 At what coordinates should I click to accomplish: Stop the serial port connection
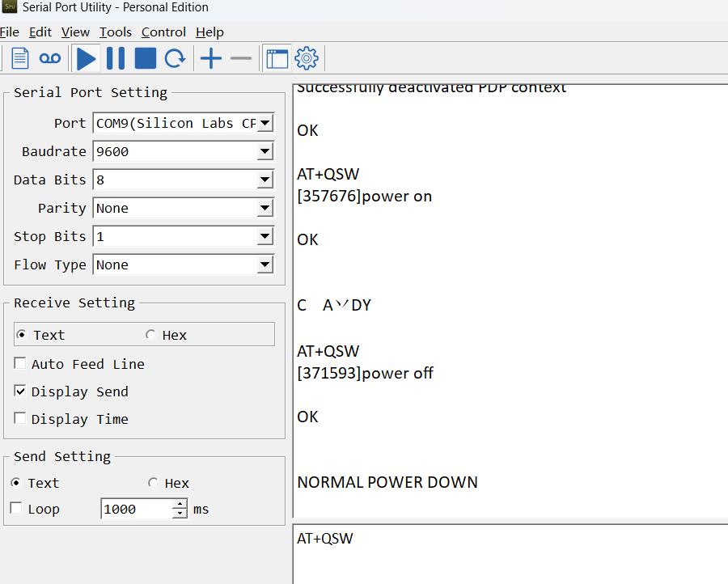click(146, 58)
